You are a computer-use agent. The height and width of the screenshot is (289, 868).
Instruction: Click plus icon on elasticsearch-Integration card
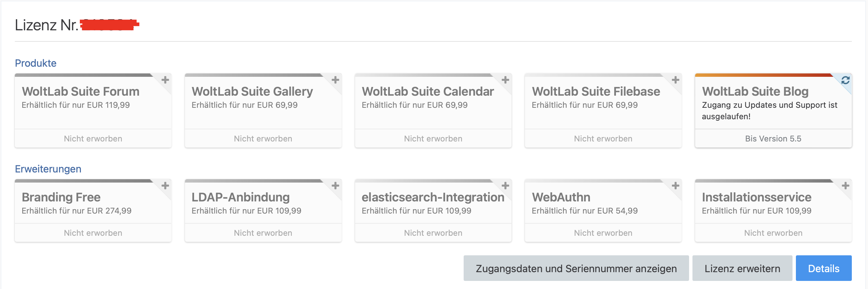pyautogui.click(x=505, y=186)
